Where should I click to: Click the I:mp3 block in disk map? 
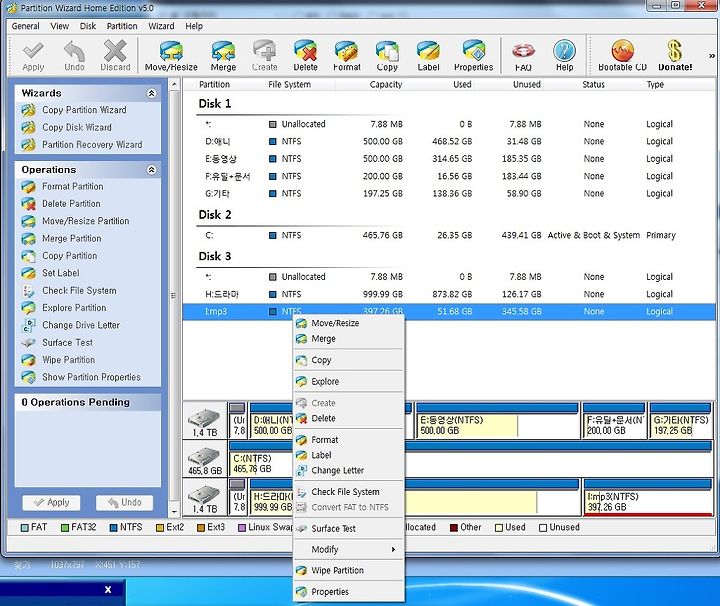coord(647,498)
